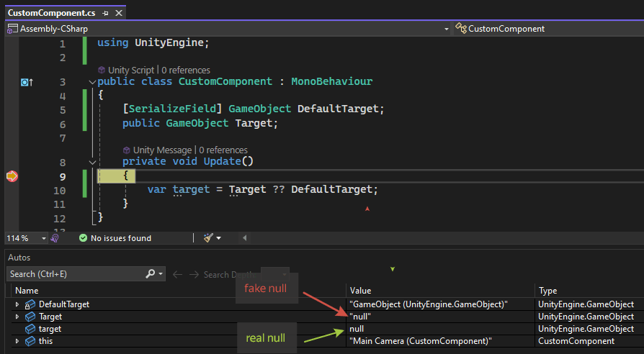Click the inheritance margin icon on line 3

coord(27,82)
